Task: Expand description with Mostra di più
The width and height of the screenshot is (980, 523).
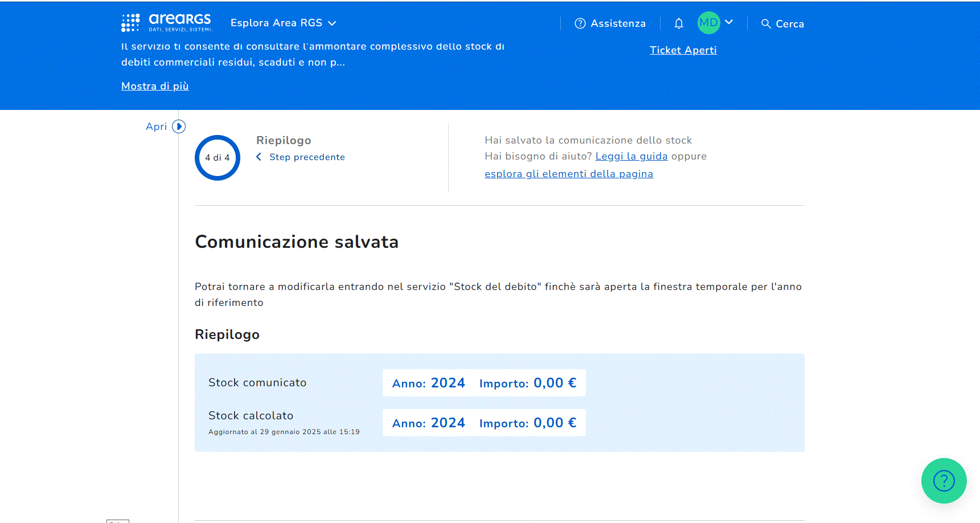Action: point(155,86)
